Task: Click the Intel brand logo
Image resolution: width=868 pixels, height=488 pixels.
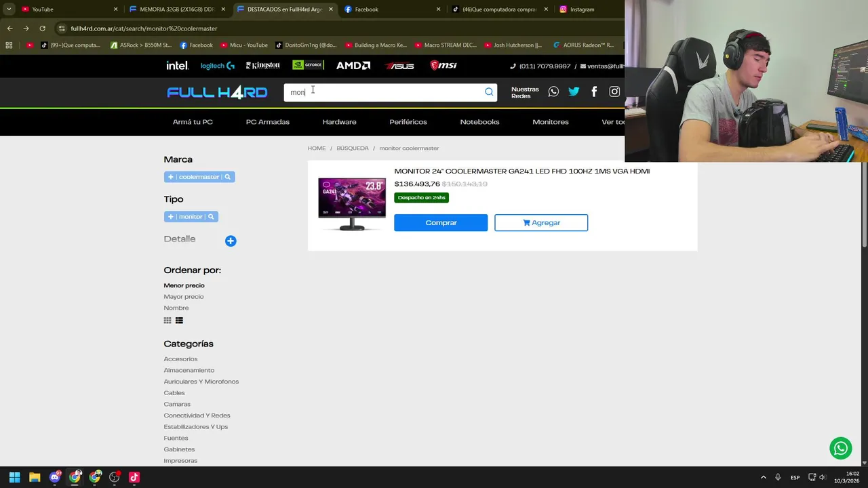Action: tap(177, 66)
